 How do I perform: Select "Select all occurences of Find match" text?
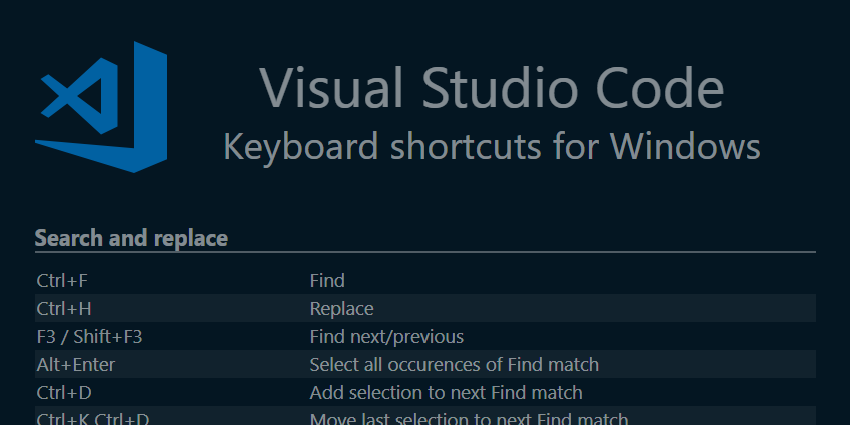(454, 365)
